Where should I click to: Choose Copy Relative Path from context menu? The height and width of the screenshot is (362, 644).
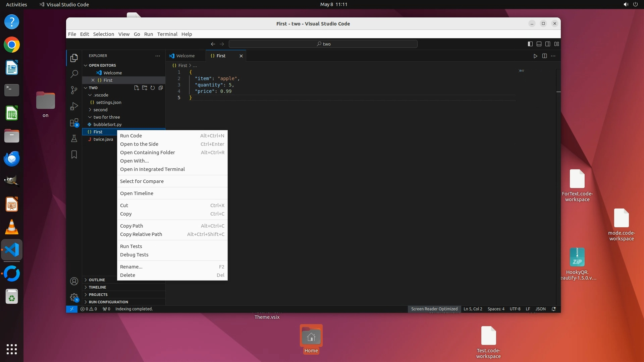tap(141, 234)
